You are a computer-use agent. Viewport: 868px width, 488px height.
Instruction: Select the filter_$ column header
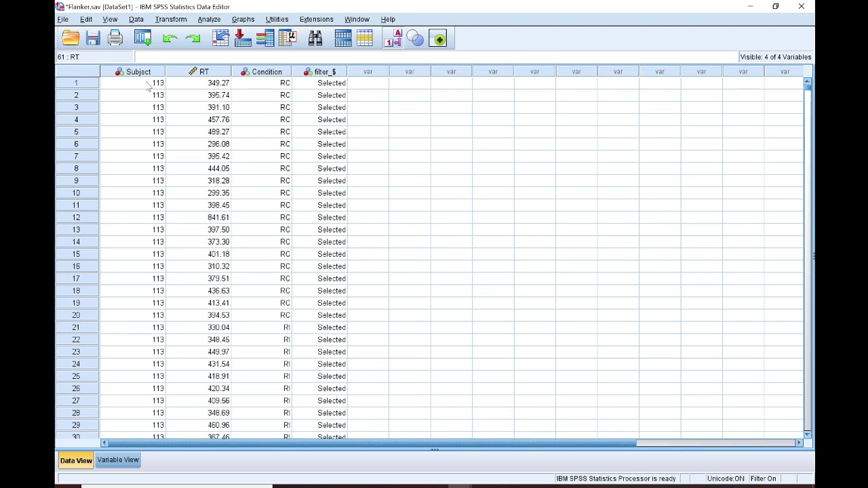[x=319, y=72]
